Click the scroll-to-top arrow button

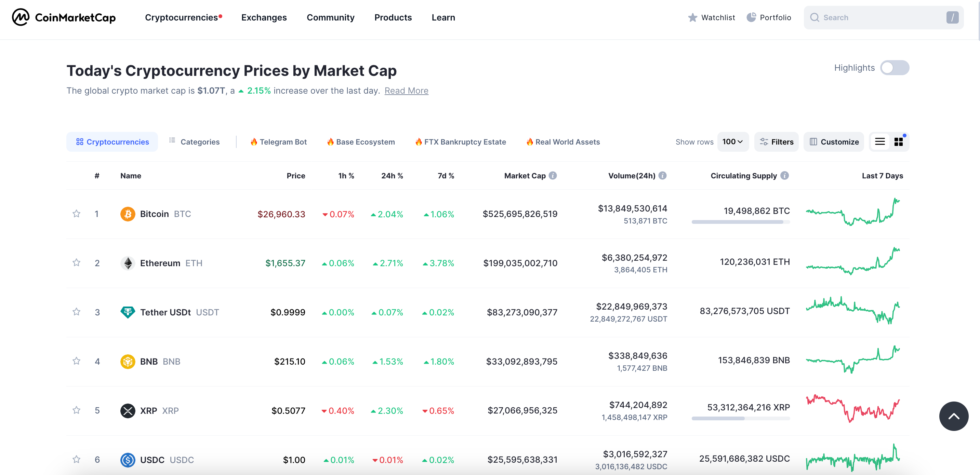pos(953,416)
